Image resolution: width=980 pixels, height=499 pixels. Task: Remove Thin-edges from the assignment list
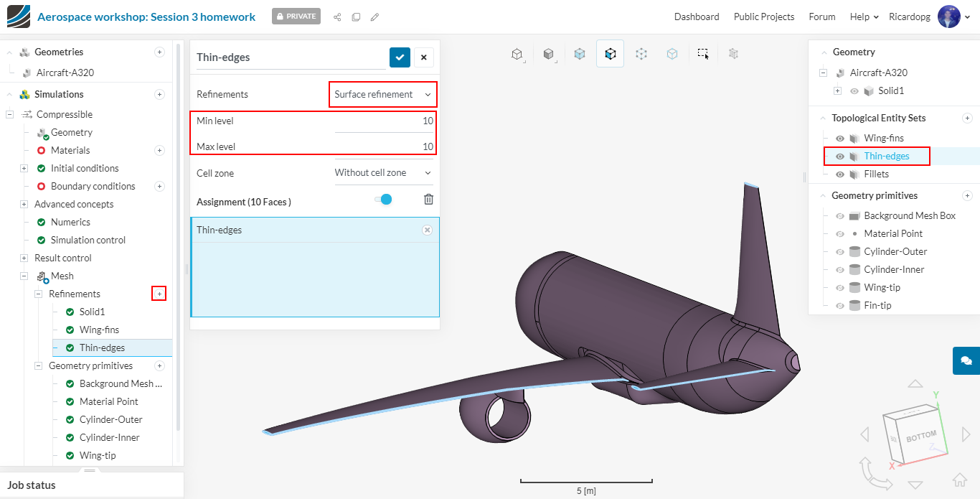point(427,230)
